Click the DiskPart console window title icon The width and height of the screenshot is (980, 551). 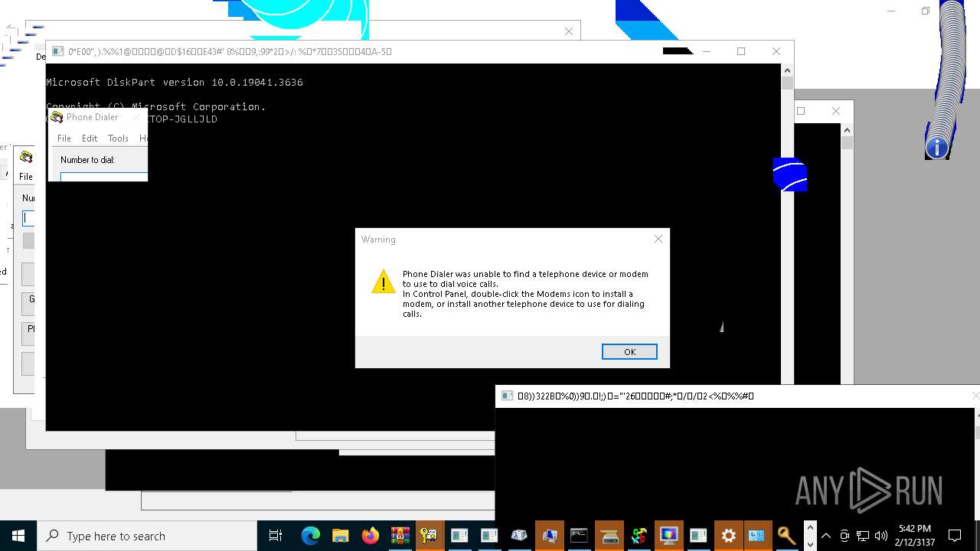(x=58, y=51)
